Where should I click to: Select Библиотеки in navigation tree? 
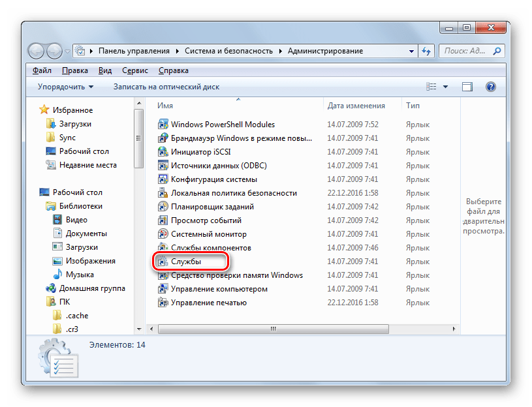pos(81,206)
